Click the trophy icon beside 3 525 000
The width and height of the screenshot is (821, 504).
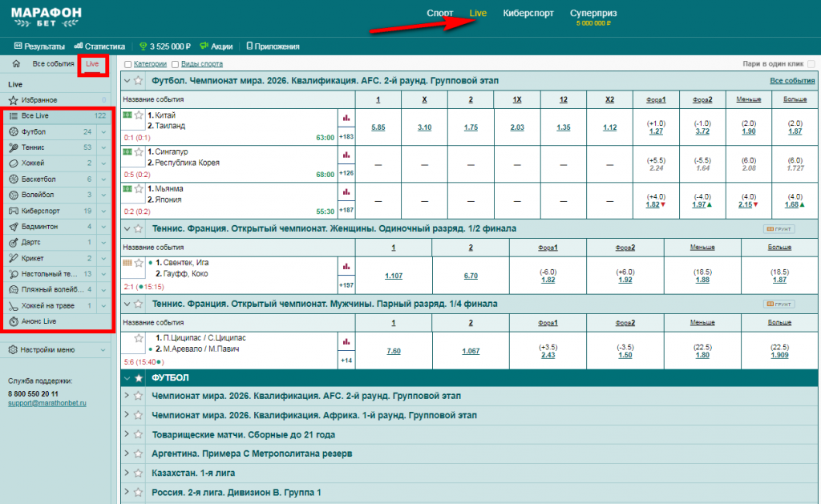(143, 46)
